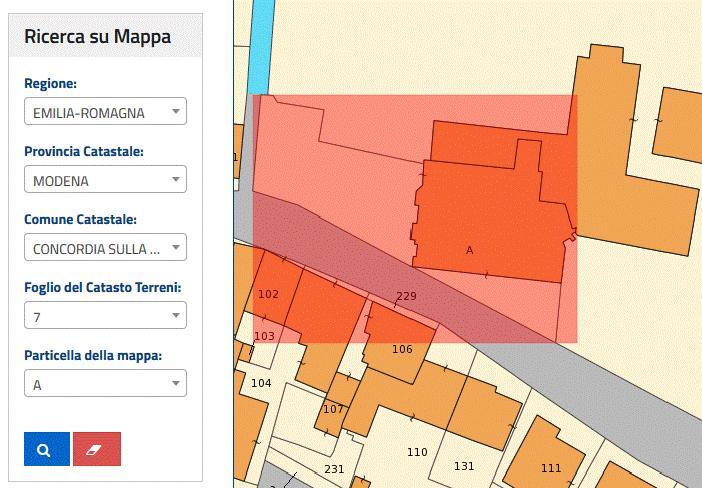The height and width of the screenshot is (488, 702).
Task: Pick parcel 104 on the map
Action: click(261, 383)
